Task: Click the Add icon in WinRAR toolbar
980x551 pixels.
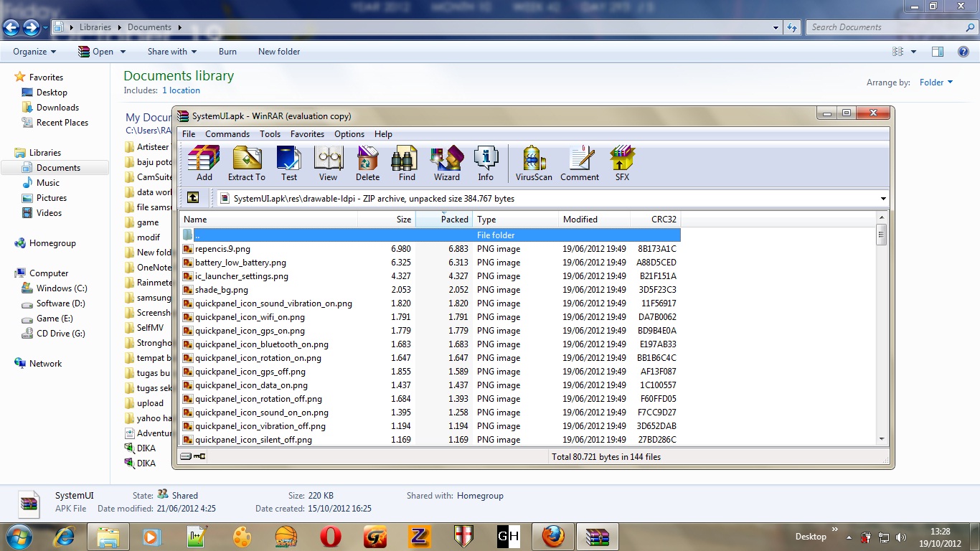Action: coord(204,164)
